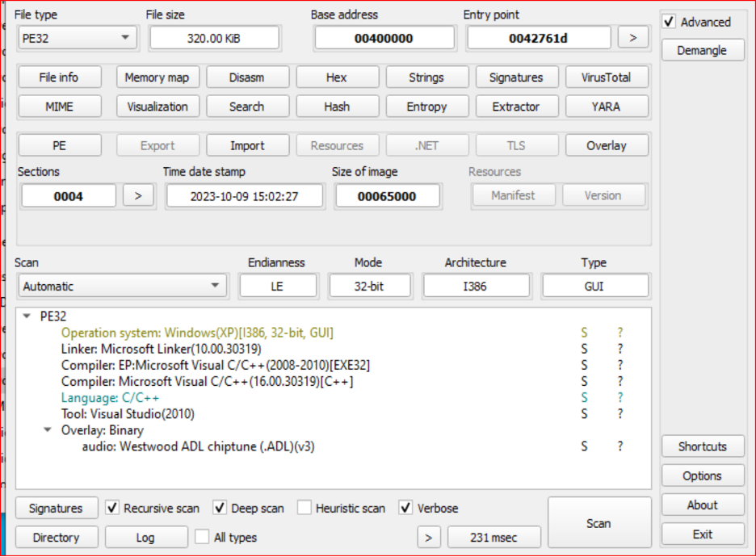Select the Tool: Visual Studio(2010) row
This screenshot has height=557, width=756.
333,414
